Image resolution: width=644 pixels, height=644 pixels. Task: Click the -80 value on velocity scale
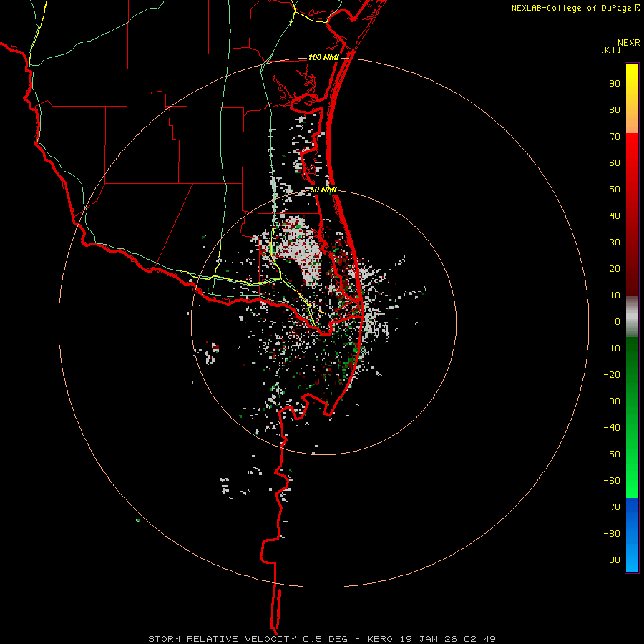[x=612, y=534]
